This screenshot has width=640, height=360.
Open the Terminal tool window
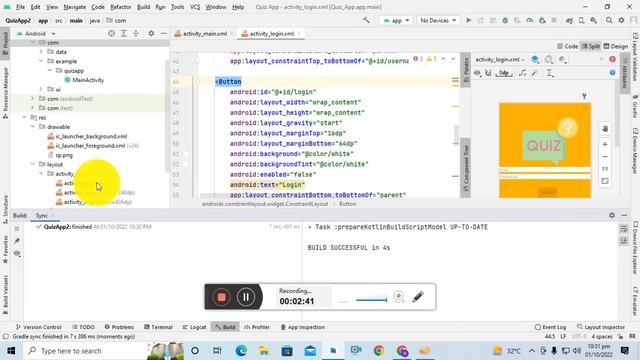158,327
